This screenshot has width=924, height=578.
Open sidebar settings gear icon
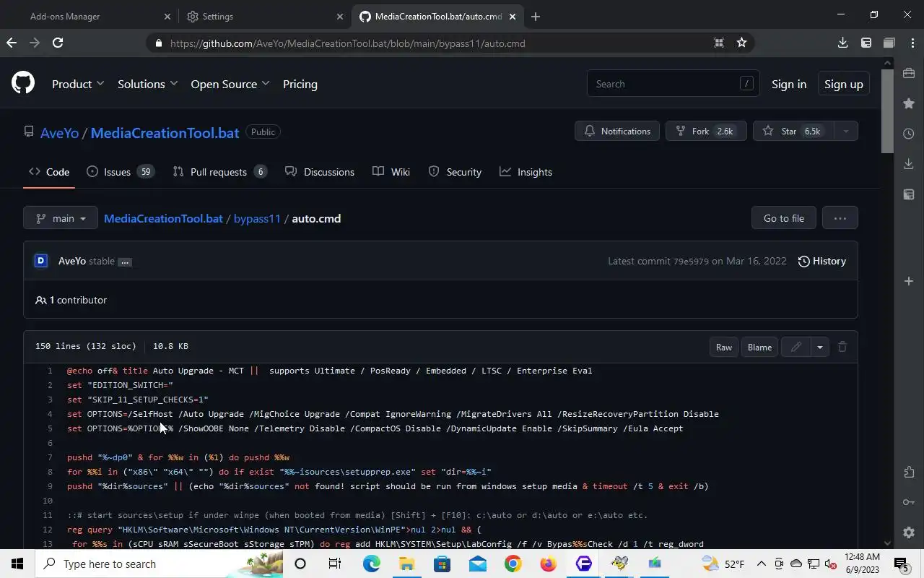pyautogui.click(x=909, y=532)
